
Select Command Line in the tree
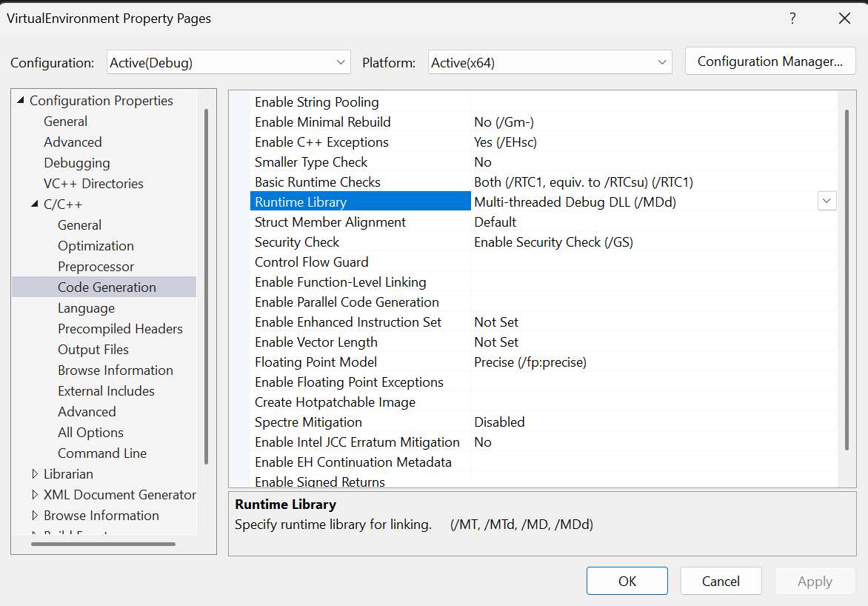point(102,453)
